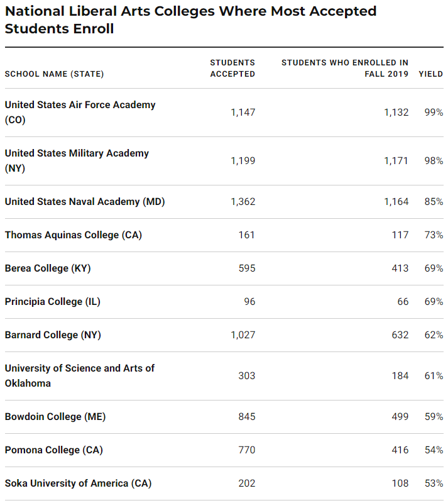
Task: Click Soka University's 53% yield value
Action: point(434,484)
